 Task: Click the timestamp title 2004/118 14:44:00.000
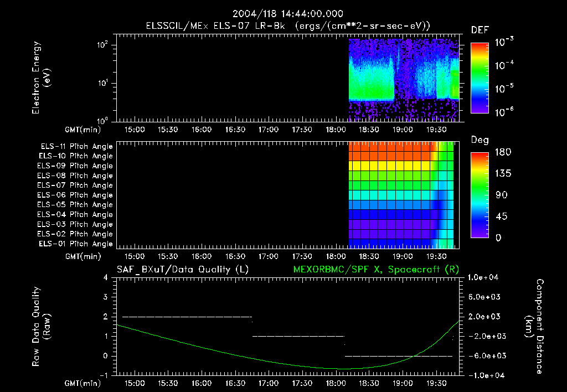click(x=287, y=14)
